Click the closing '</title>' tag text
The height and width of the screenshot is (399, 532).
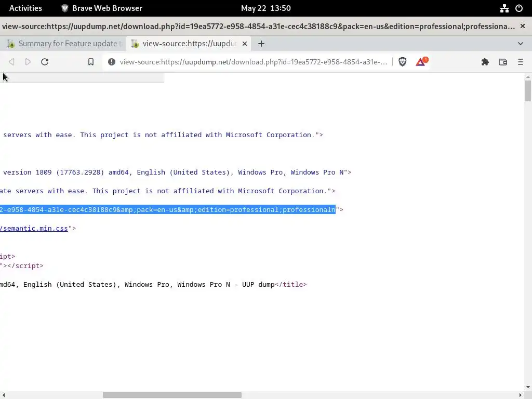pos(291,285)
